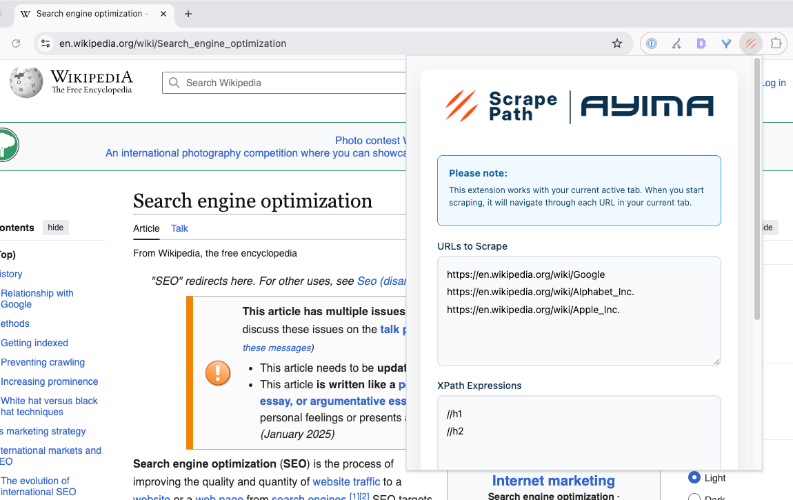The image size is (793, 500).
Task: Open the site information icon in address bar
Action: (x=45, y=43)
